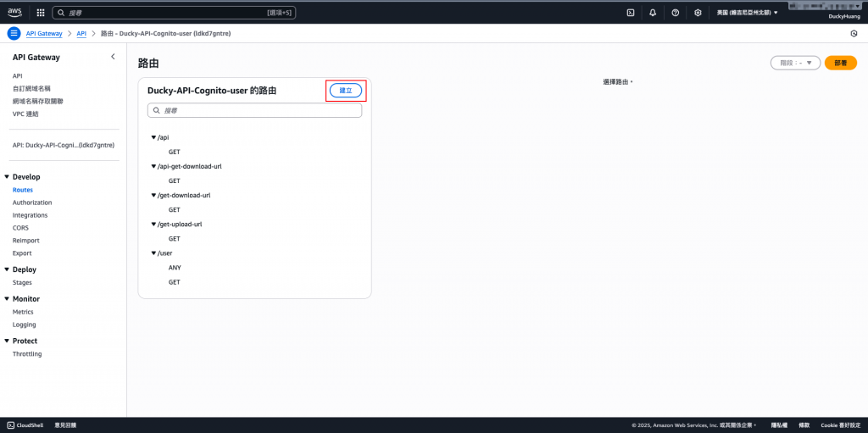The height and width of the screenshot is (433, 868).
Task: Open the services grid menu
Action: coord(41,12)
